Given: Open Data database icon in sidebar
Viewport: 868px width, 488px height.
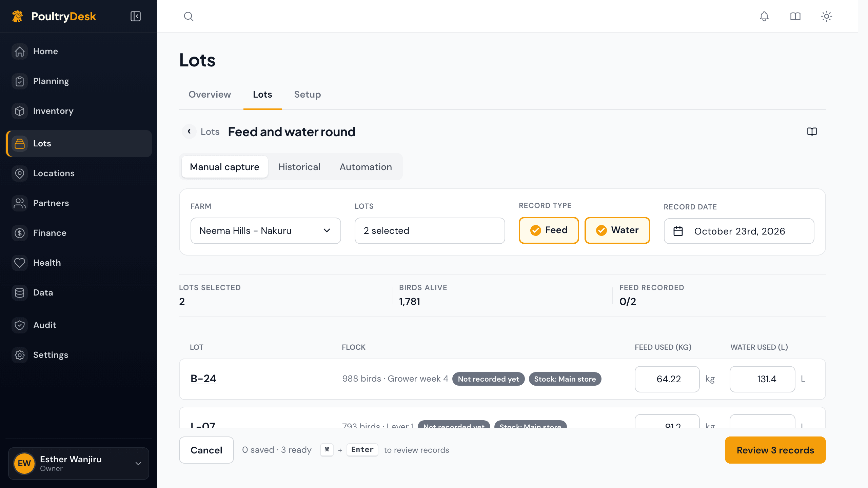Looking at the screenshot, I should 20,293.
